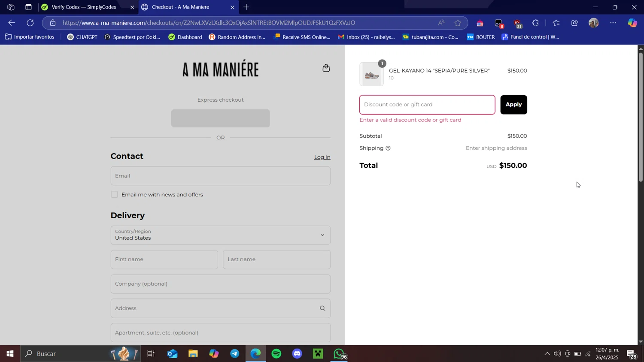Focus the Last name field
This screenshot has width=644, height=362.
277,259
